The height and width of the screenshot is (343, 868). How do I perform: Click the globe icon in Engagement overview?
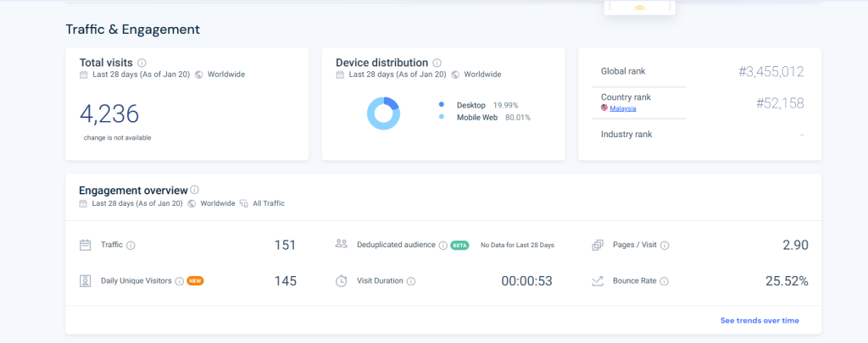coord(192,203)
